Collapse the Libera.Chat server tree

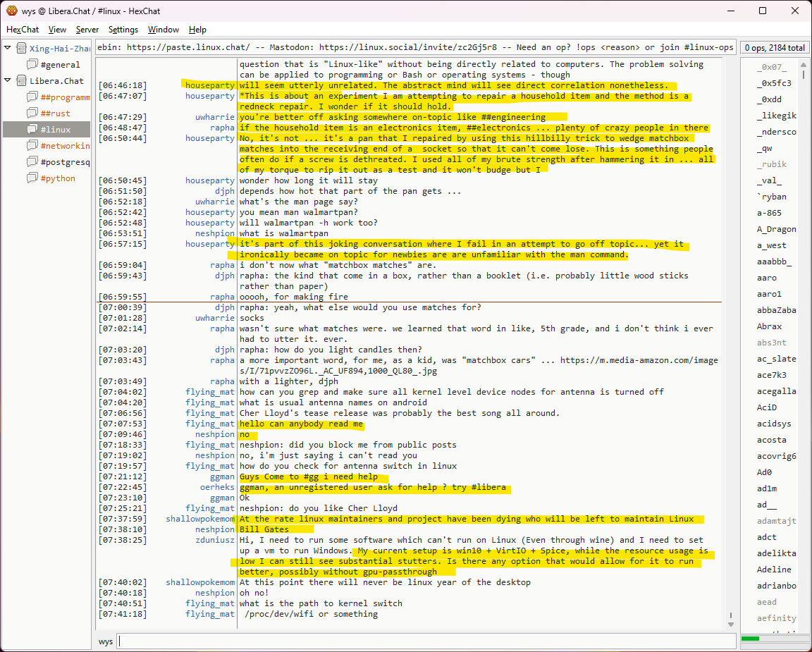pyautogui.click(x=8, y=80)
